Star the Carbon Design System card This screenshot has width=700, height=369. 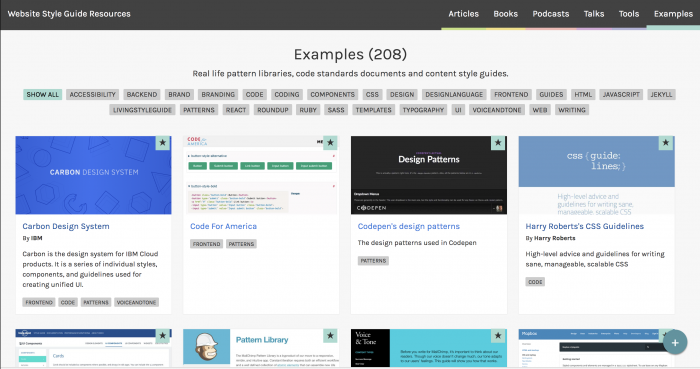pyautogui.click(x=162, y=143)
